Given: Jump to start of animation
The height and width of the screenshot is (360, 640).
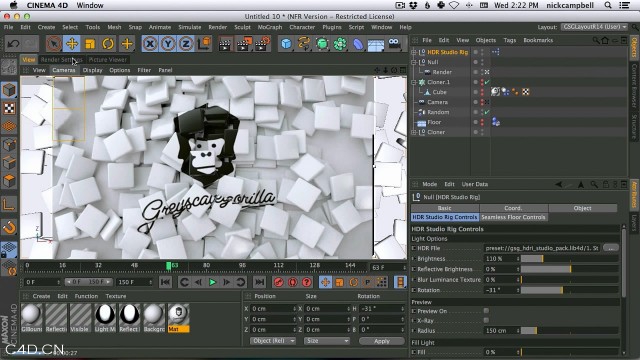Looking at the screenshot, I should click(x=165, y=282).
